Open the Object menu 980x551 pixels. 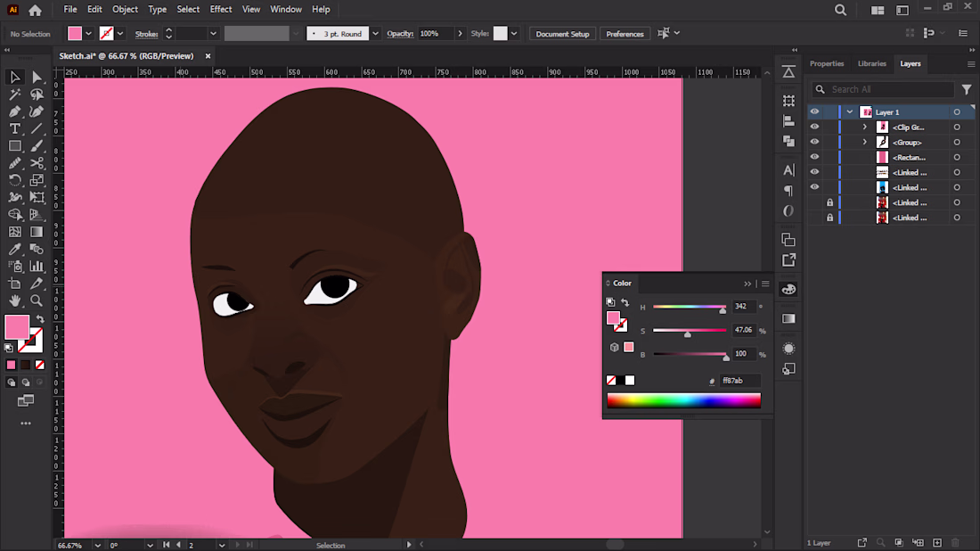click(125, 10)
